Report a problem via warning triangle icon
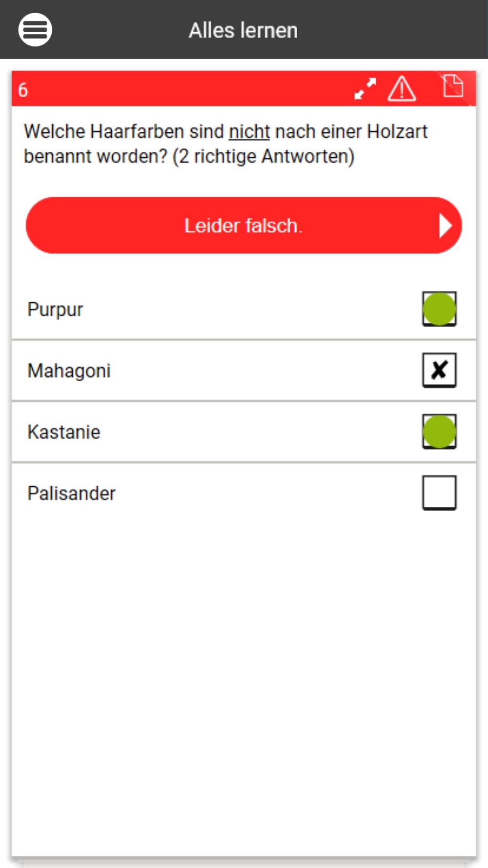This screenshot has width=488, height=868. [402, 89]
